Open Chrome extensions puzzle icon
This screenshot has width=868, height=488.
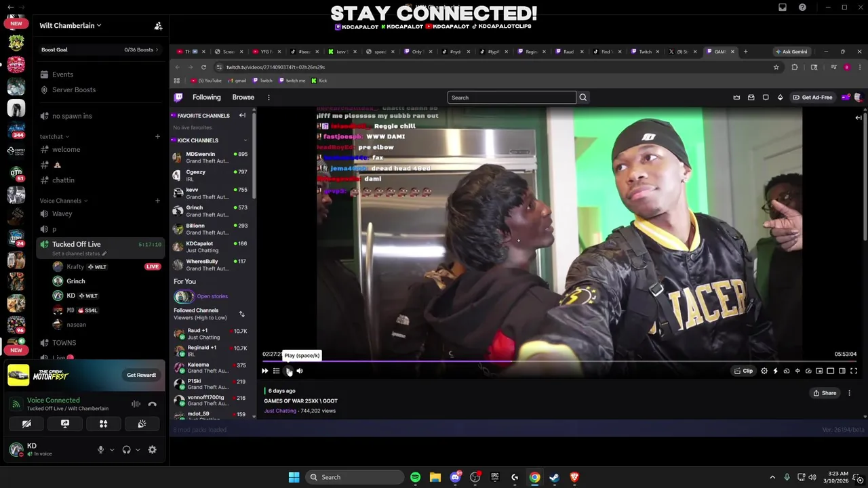pos(795,67)
